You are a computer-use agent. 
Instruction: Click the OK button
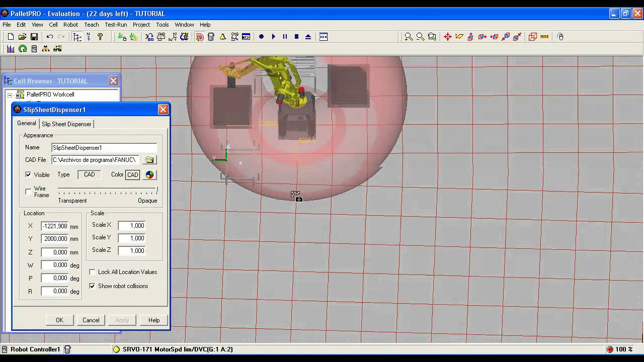pyautogui.click(x=59, y=320)
